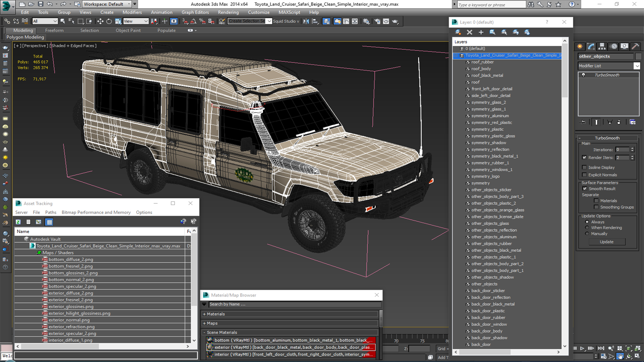Click the Undo arrow icon in title bar
The width and height of the screenshot is (644, 362).
click(x=50, y=4)
